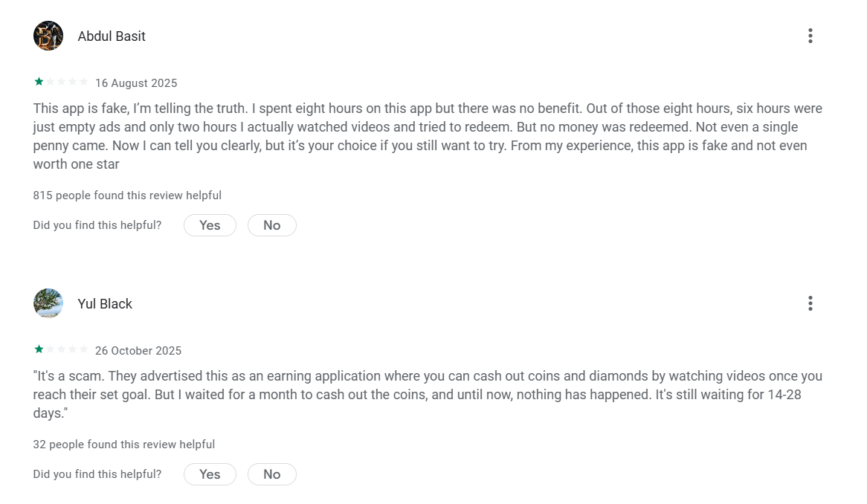Open Yul Black's profile avatar
This screenshot has width=867, height=504.
(48, 303)
